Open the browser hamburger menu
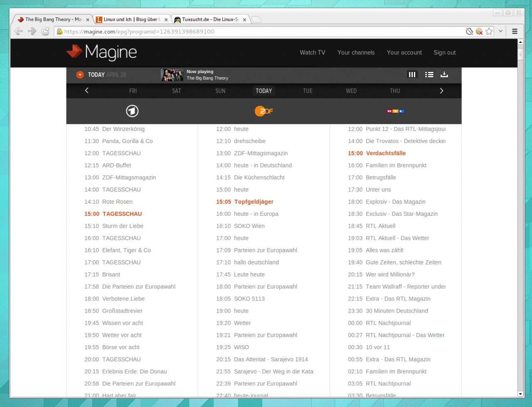Screen dimensions: 532x407 click(515, 31)
